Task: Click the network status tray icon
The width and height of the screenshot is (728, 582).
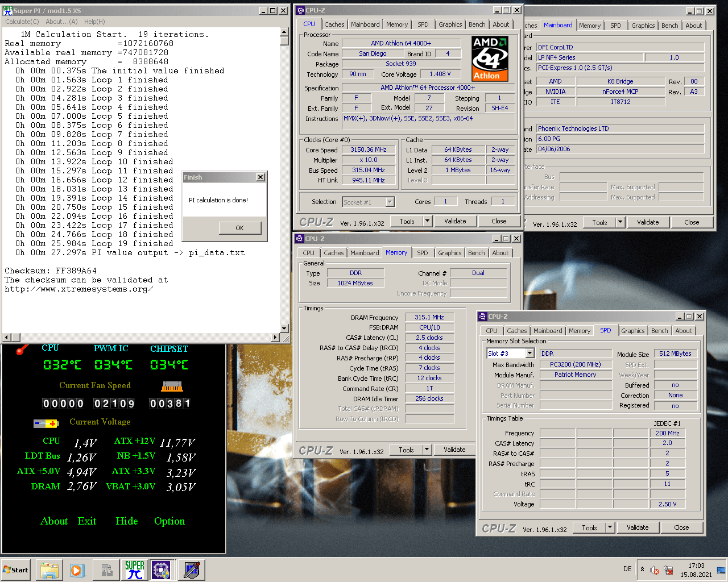Action: click(x=669, y=570)
